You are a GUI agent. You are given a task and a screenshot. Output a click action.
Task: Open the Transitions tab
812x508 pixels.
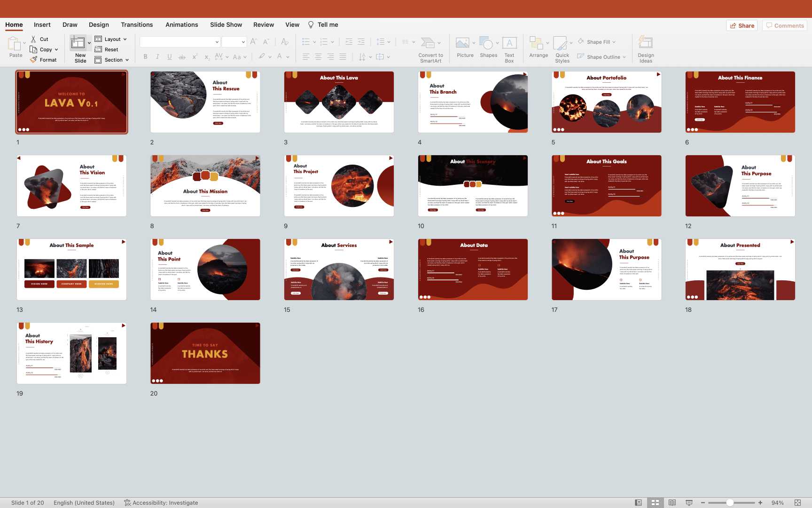click(x=137, y=25)
